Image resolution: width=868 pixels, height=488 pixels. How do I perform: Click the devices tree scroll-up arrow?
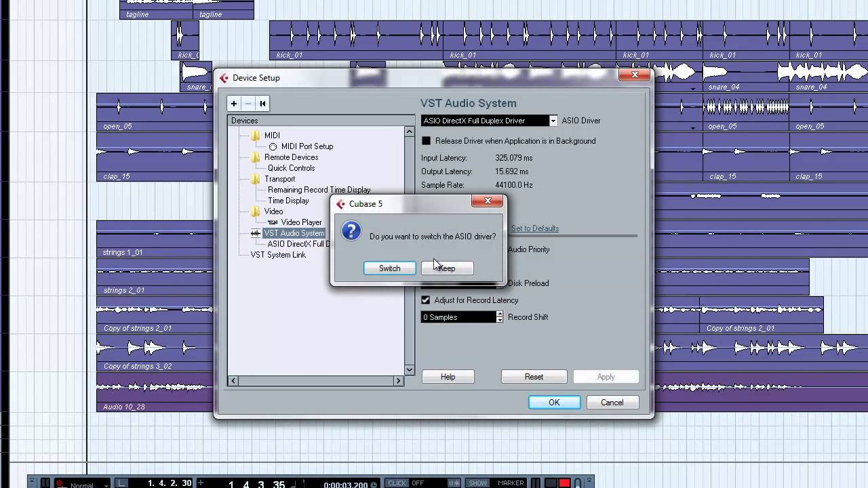tap(410, 132)
